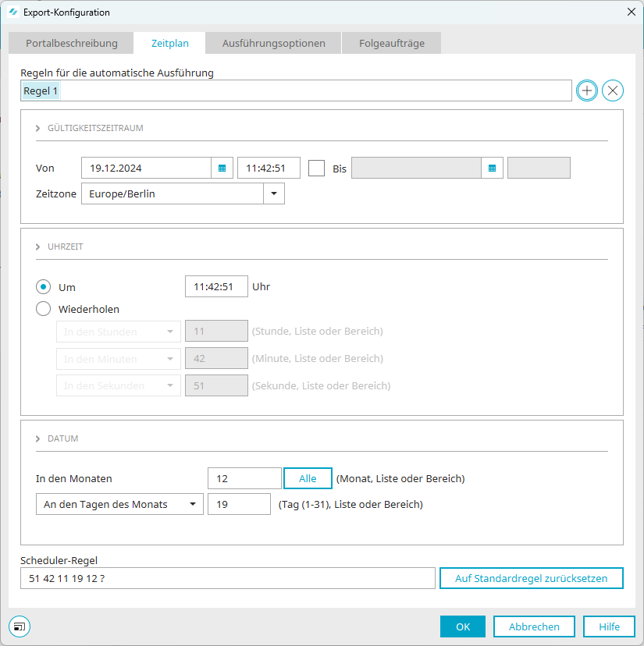
Task: Open calendar picker for Von date
Action: pyautogui.click(x=222, y=168)
